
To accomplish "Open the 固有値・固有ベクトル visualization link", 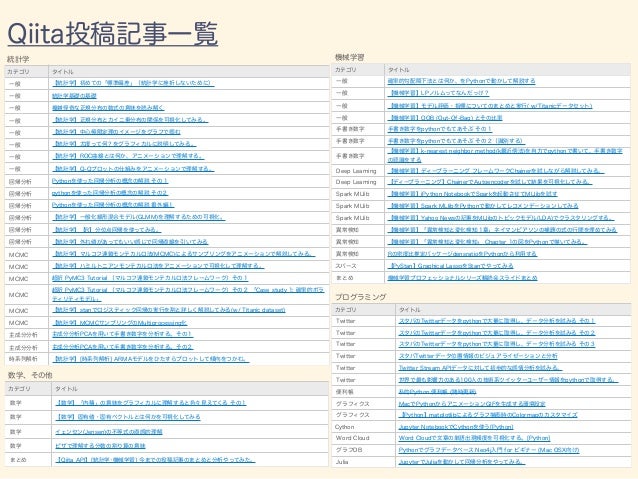I will coord(128,417).
